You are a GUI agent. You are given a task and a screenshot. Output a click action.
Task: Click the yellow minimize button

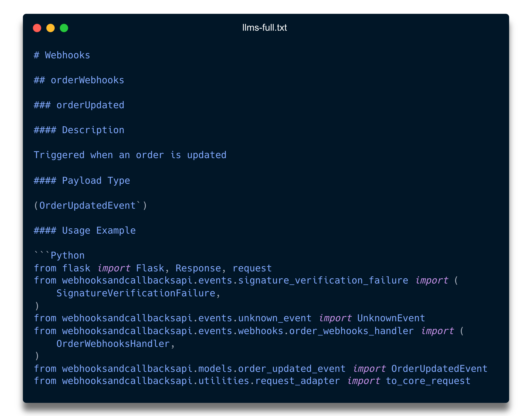point(51,28)
